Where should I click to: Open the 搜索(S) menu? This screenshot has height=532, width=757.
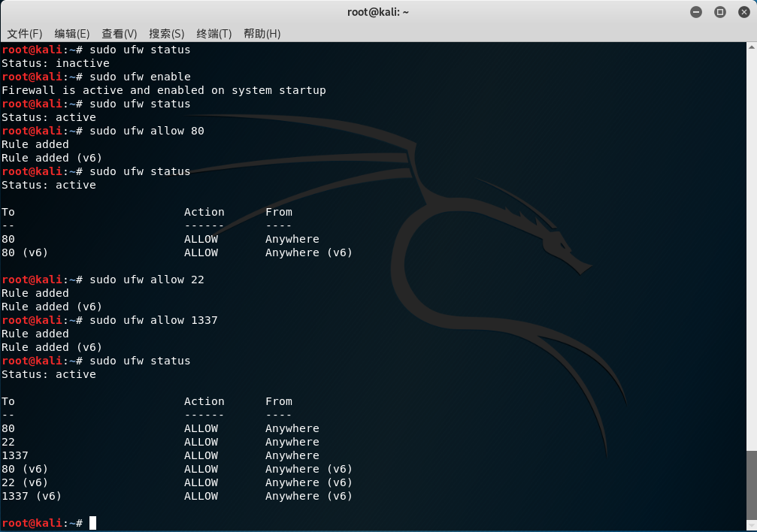(165, 33)
